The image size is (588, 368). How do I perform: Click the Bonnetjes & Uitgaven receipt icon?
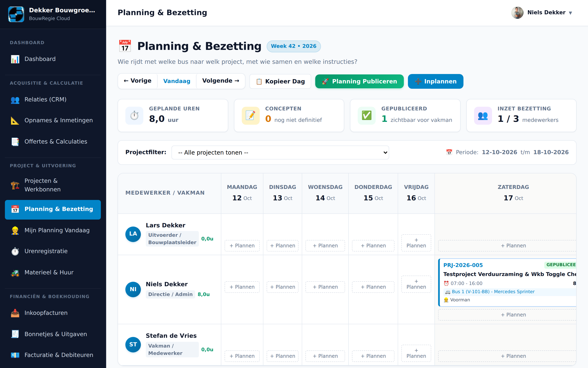tap(15, 334)
